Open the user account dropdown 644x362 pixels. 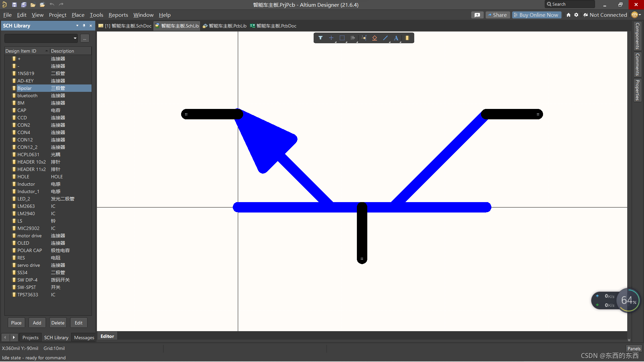pyautogui.click(x=636, y=15)
